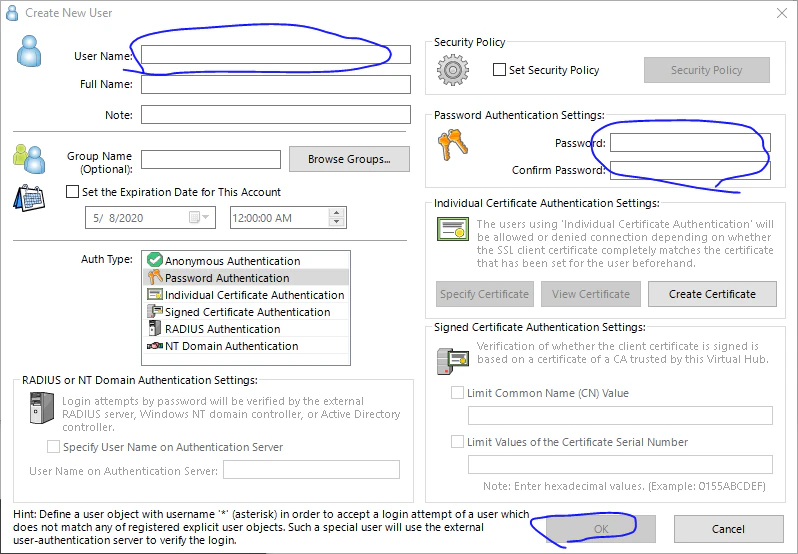Click the Signed Certificate Authentication row icon
The height and width of the screenshot is (554, 798).
(155, 311)
